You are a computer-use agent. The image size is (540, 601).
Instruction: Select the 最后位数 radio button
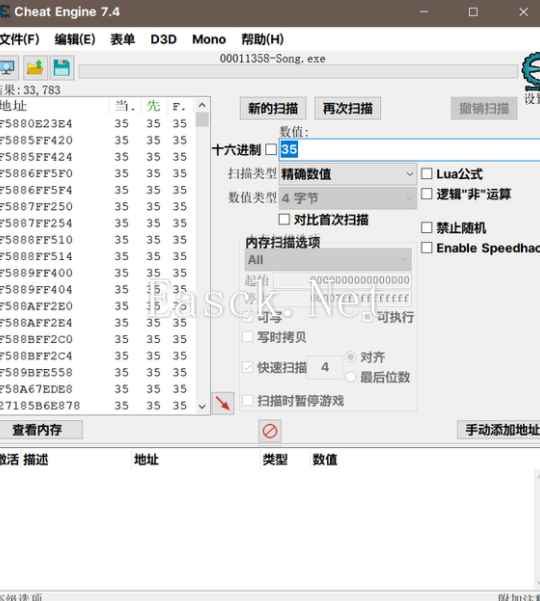click(x=350, y=377)
